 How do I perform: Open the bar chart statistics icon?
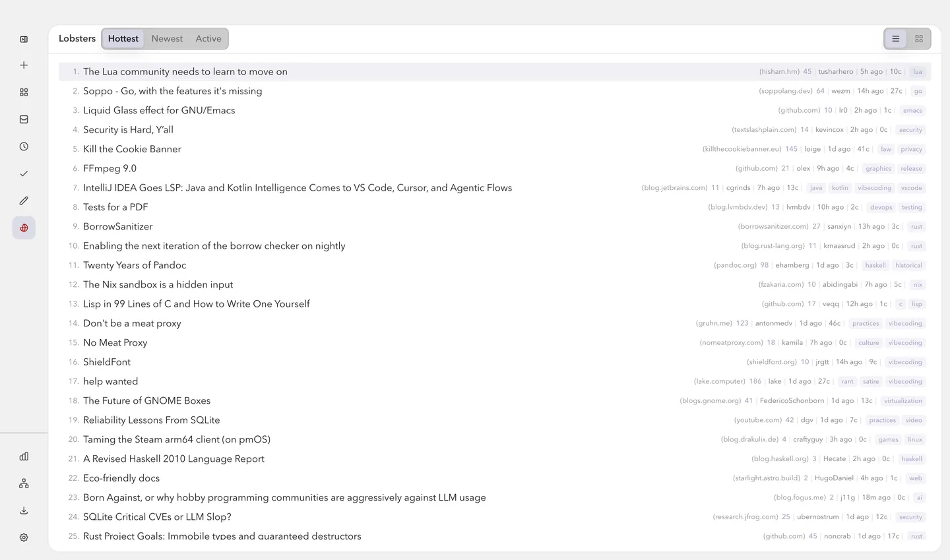click(24, 456)
